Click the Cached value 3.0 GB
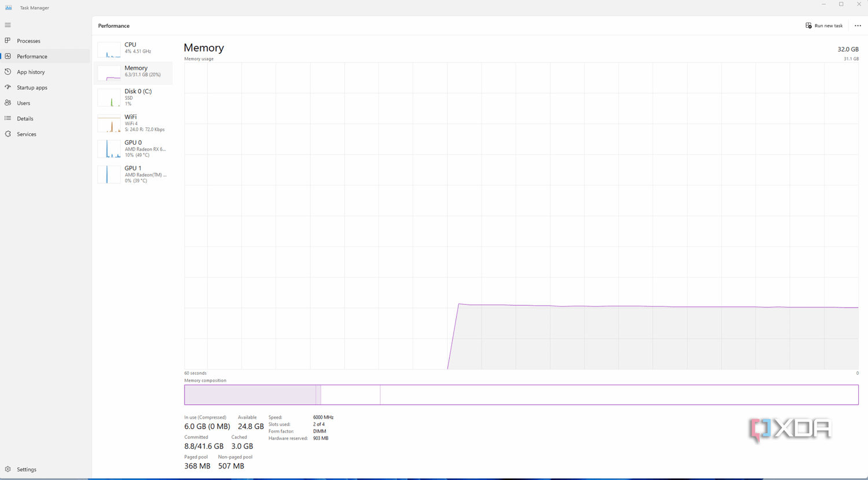 tap(242, 446)
